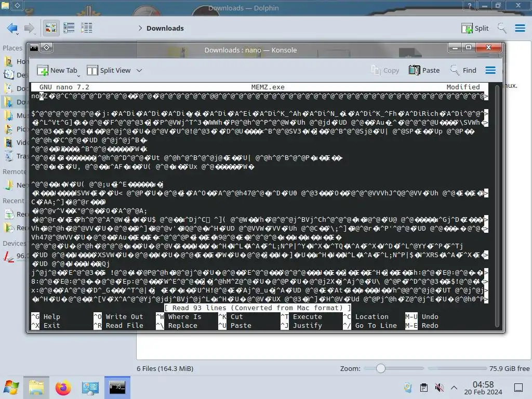Viewport: 532px width, 399px height.
Task: Select the Places header in Dolphin sidebar
Action: [12, 48]
